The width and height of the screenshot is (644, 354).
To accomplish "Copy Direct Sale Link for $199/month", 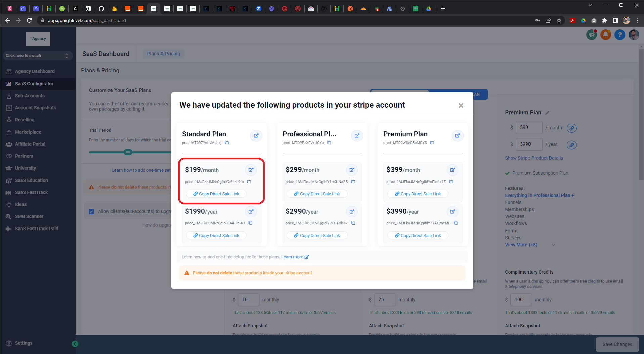I will point(216,194).
